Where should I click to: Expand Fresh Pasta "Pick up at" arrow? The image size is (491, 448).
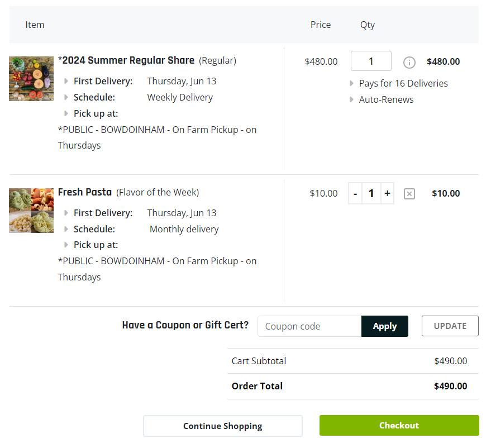click(x=66, y=245)
